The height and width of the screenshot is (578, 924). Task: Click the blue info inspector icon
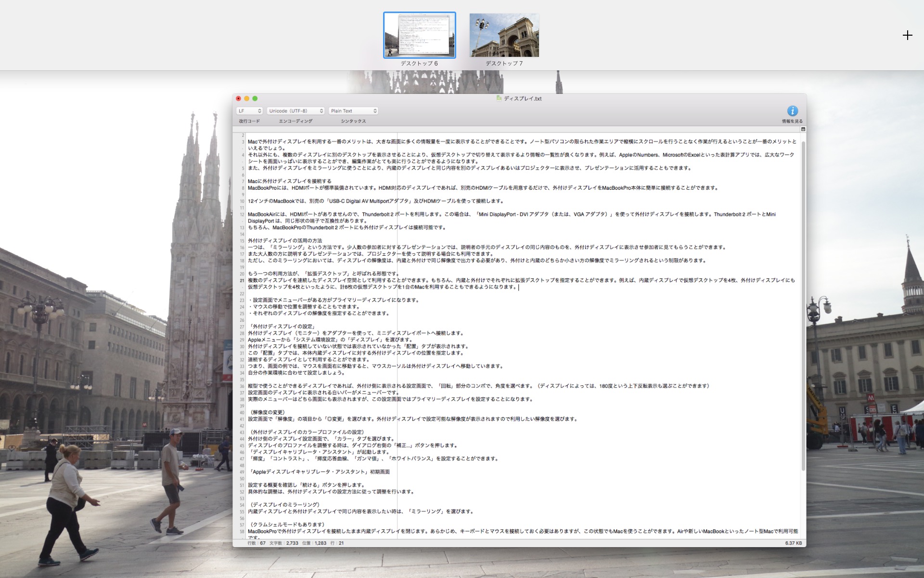pyautogui.click(x=792, y=111)
